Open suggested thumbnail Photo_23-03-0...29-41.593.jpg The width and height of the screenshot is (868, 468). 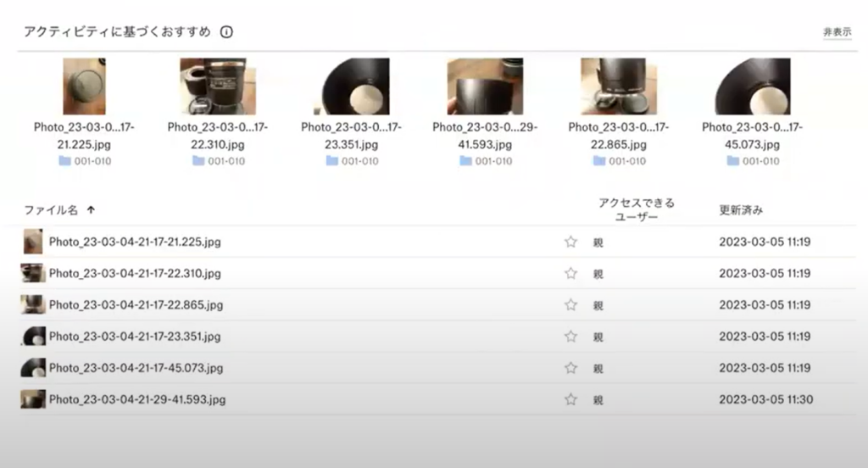(x=485, y=86)
